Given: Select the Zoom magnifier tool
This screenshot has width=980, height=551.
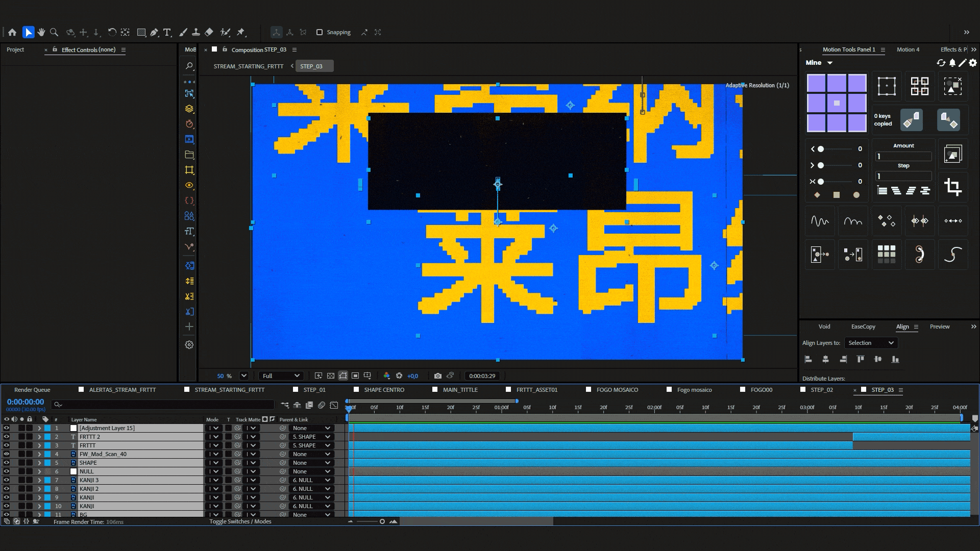Looking at the screenshot, I should point(54,32).
